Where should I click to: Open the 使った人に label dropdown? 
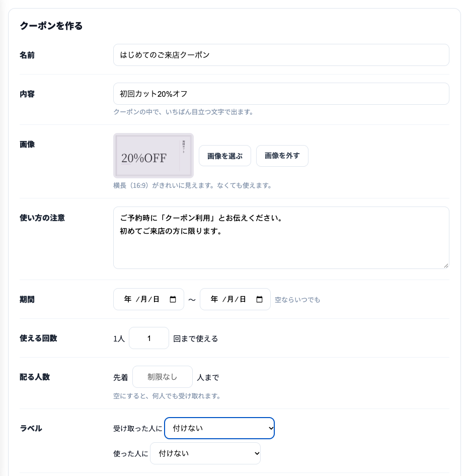click(205, 453)
